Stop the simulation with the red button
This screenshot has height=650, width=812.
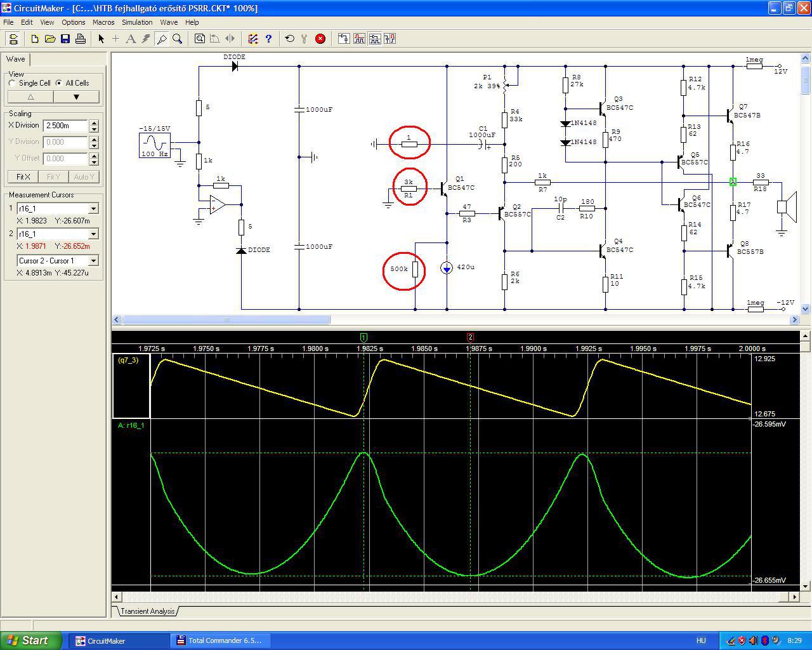point(320,39)
